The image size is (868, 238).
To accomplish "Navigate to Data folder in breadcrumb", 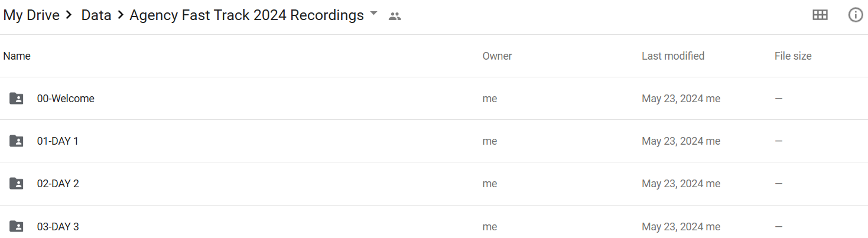I will [96, 15].
